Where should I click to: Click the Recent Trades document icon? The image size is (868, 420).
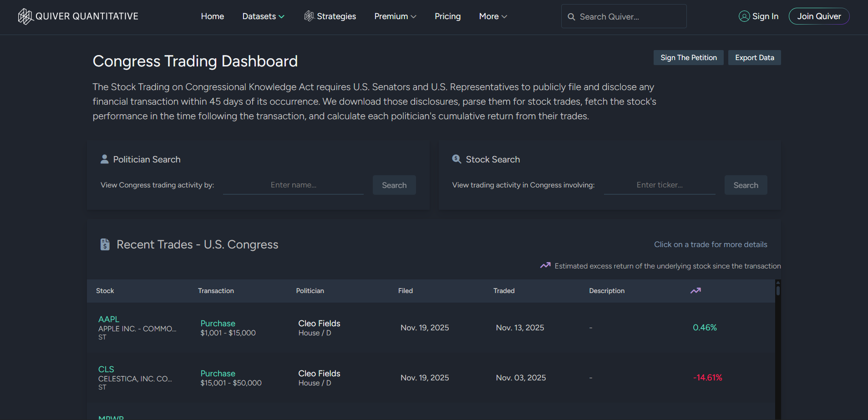pos(105,244)
